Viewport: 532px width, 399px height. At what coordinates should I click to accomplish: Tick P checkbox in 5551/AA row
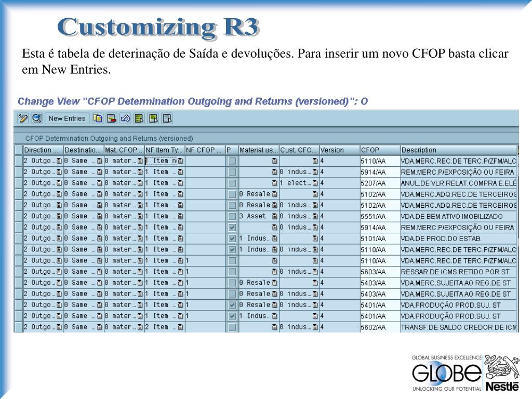click(232, 217)
